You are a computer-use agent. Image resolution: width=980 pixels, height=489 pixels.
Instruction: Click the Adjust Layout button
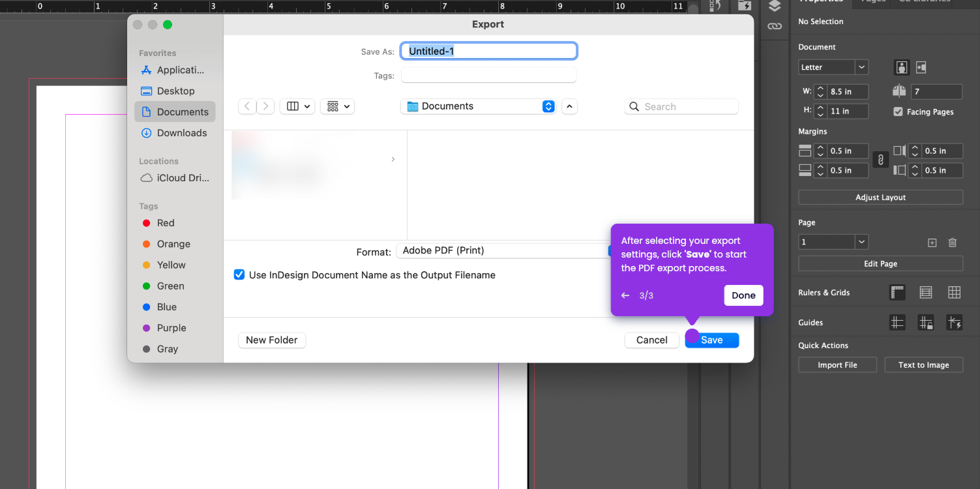(881, 197)
